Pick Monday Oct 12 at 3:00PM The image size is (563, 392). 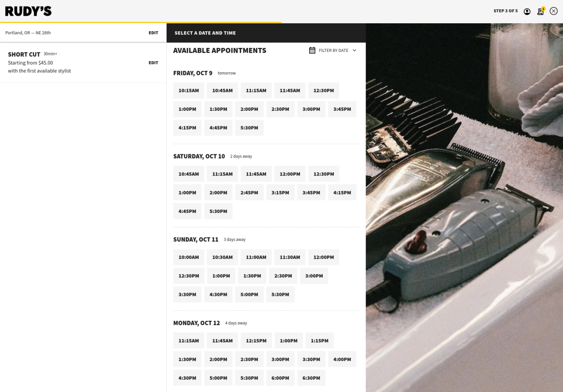280,359
